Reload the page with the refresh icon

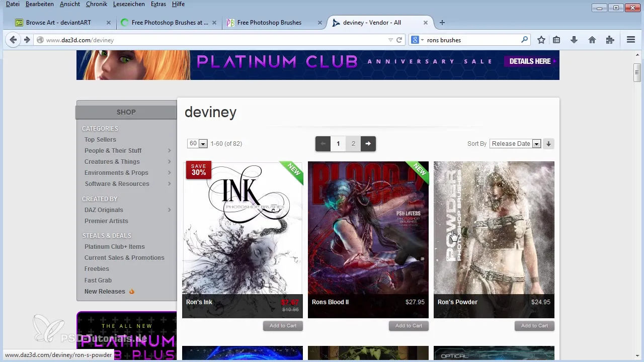pos(399,40)
